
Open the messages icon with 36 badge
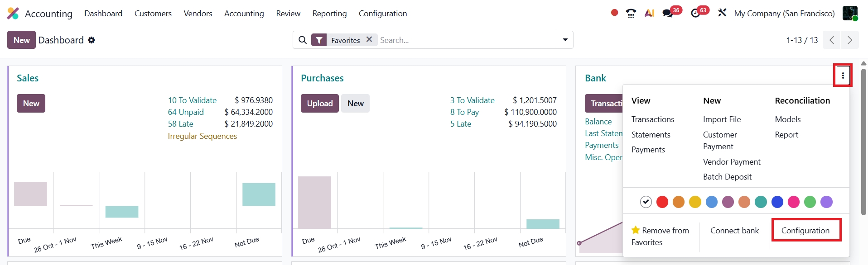pos(668,14)
